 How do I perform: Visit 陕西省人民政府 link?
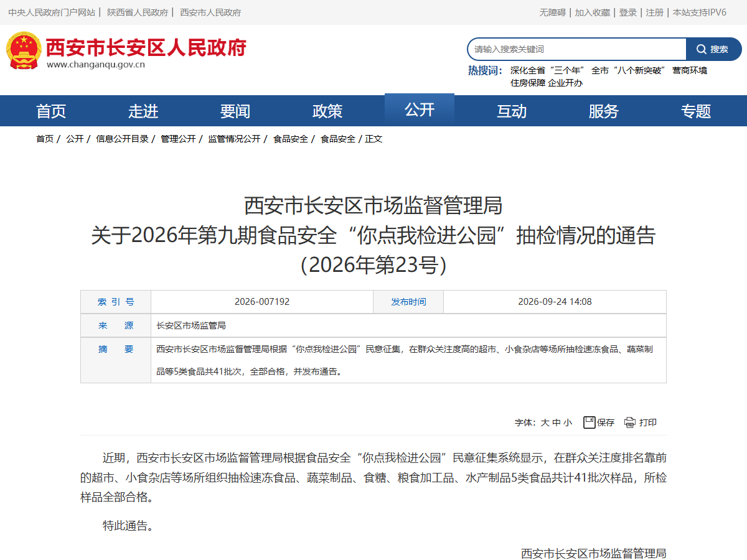tap(138, 12)
